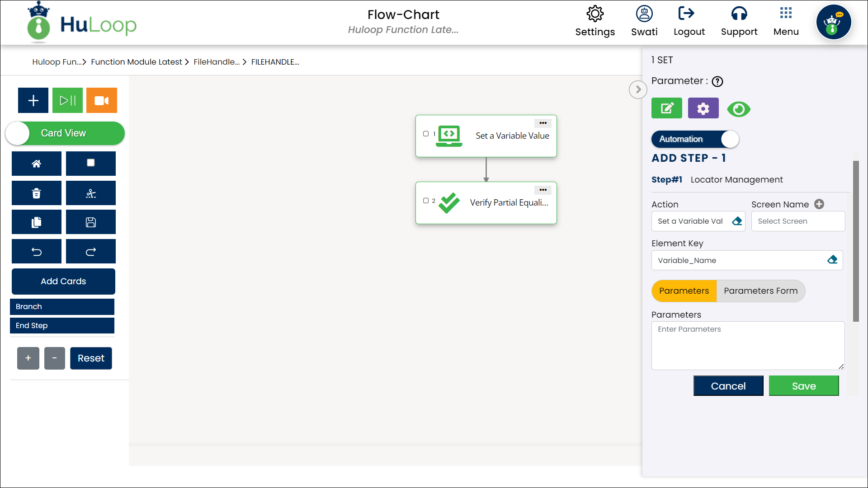Select the Parameters tab
The height and width of the screenshot is (488, 868).
[x=684, y=291]
